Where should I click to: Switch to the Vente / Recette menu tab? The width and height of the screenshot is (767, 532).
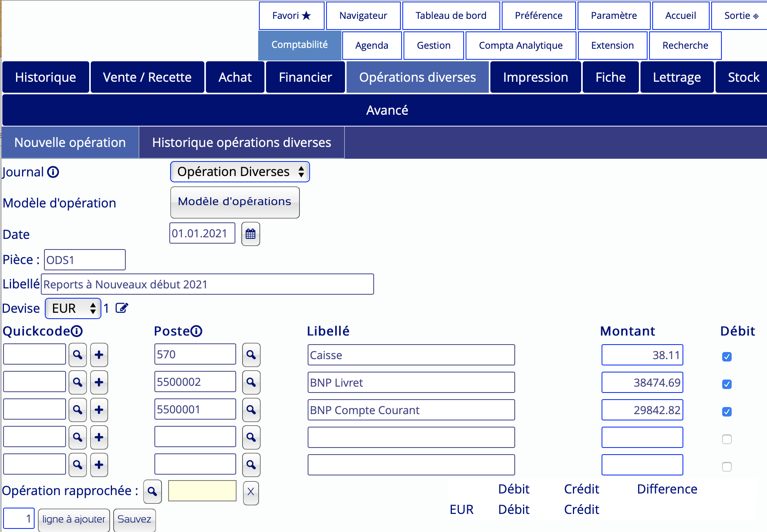(147, 77)
